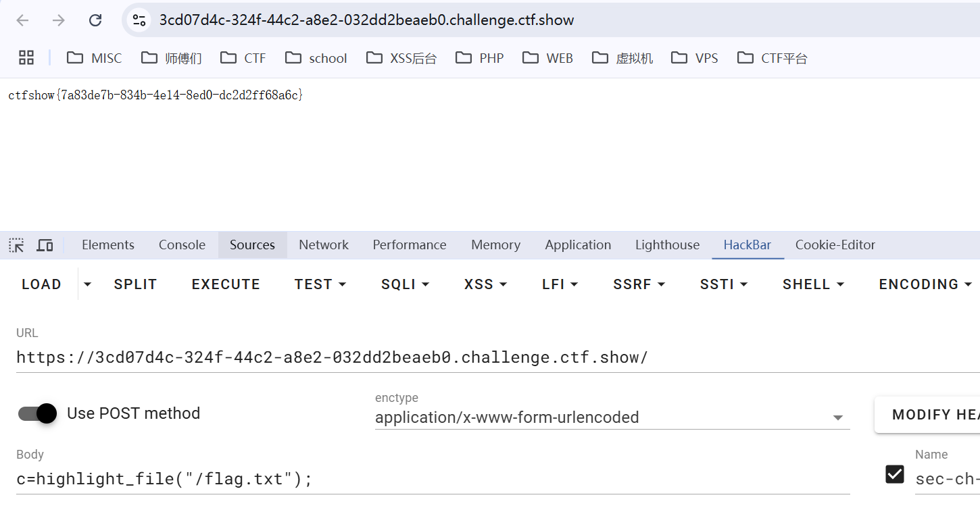Click the Body field with highlight_file payload
Viewport: 980px width, 510px height.
[x=406, y=479]
